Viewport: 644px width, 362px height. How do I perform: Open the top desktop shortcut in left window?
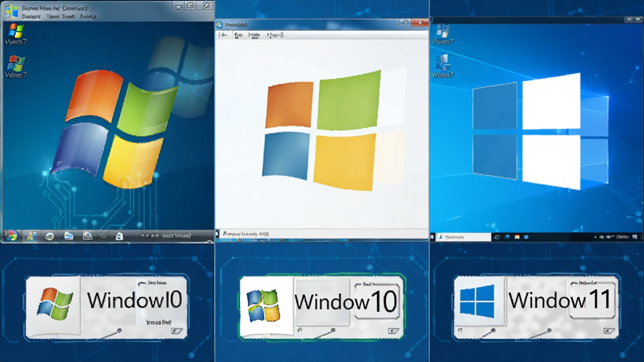pos(16,34)
